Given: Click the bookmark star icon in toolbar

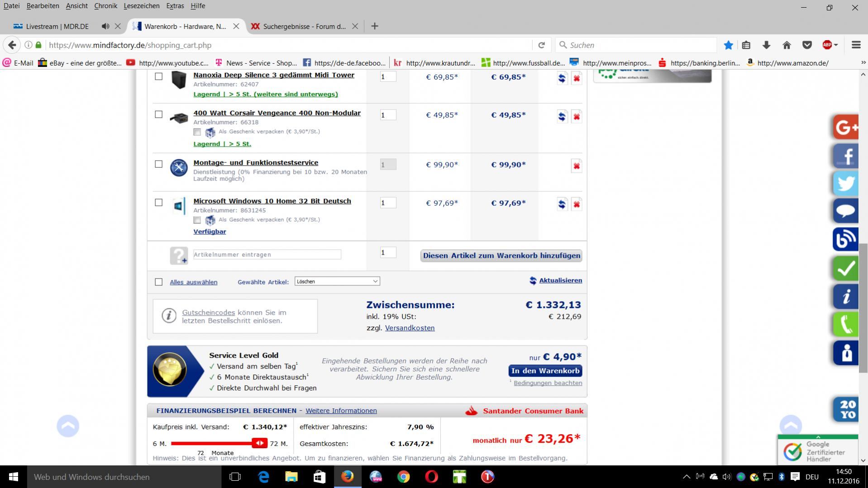Looking at the screenshot, I should [x=728, y=45].
